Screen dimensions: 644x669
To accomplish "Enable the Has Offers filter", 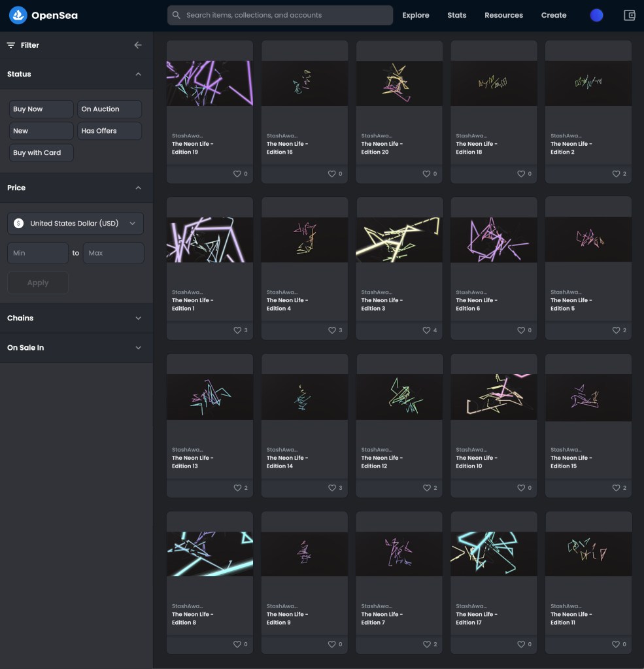I will tap(109, 131).
